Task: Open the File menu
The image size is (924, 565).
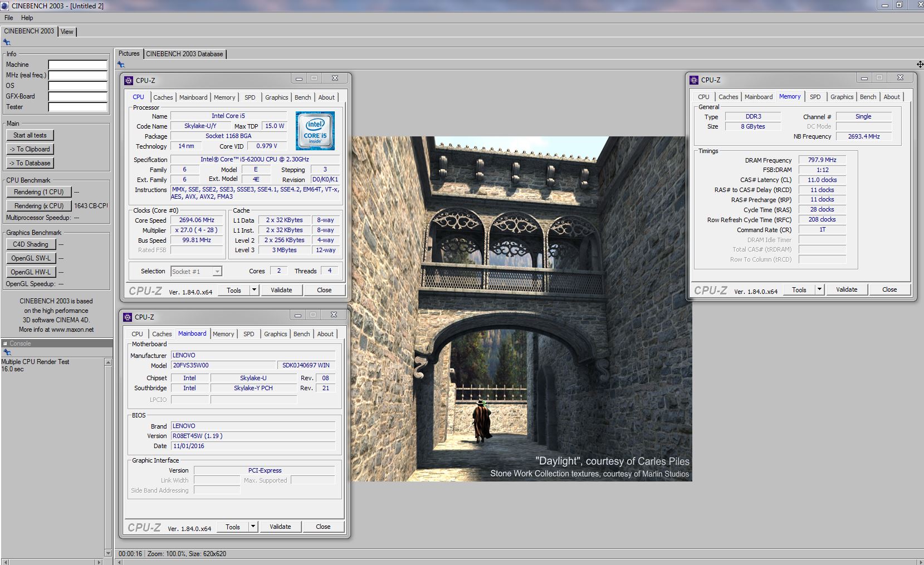Action: (9, 18)
